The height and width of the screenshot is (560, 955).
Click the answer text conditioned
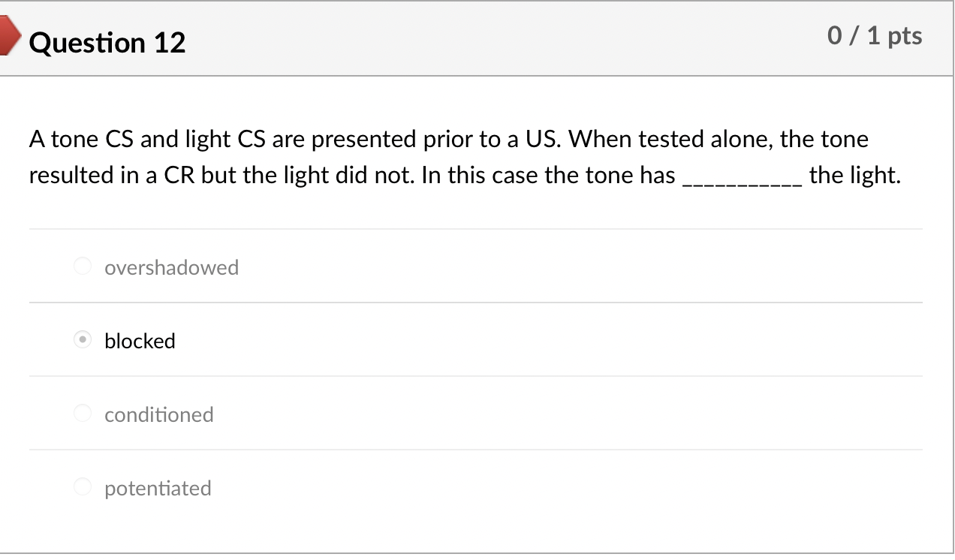[x=158, y=414]
